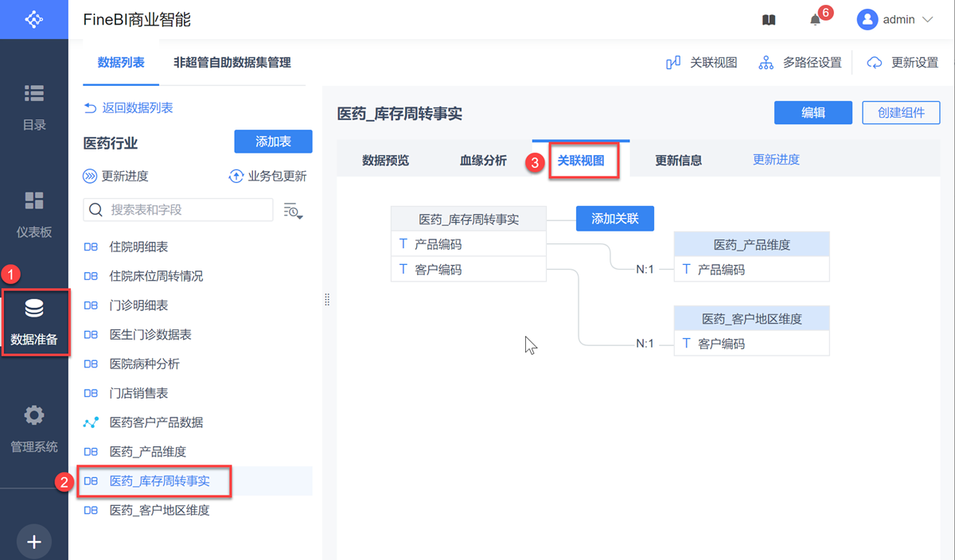Image resolution: width=955 pixels, height=560 pixels.
Task: Click the 添加关联 button
Action: click(x=614, y=219)
